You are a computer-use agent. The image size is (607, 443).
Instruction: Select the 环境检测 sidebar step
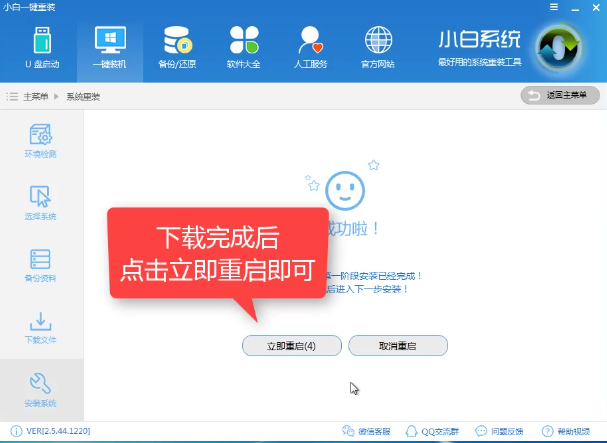(41, 141)
